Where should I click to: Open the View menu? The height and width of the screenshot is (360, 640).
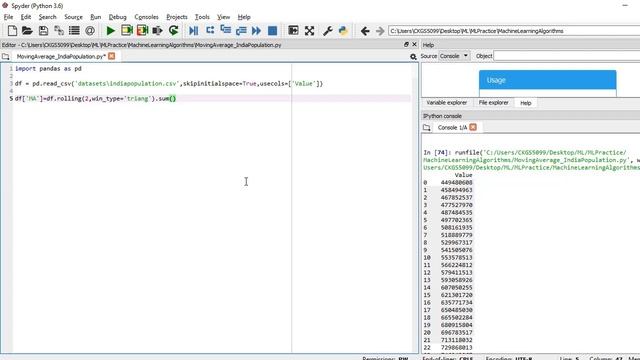click(223, 17)
